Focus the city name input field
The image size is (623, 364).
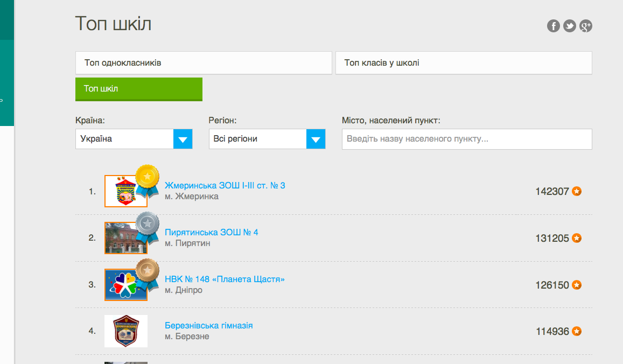pos(467,139)
